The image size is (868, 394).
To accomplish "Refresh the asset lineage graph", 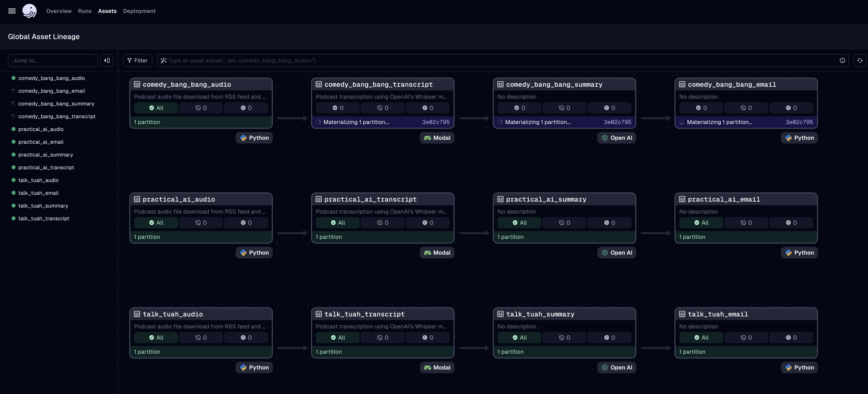I will [x=860, y=61].
